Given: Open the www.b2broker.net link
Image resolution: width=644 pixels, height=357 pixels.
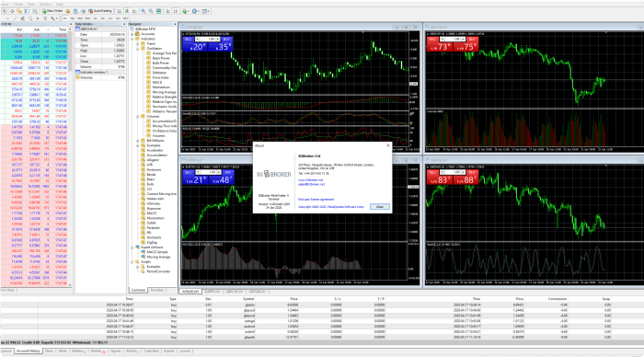Looking at the screenshot, I should pos(311,180).
